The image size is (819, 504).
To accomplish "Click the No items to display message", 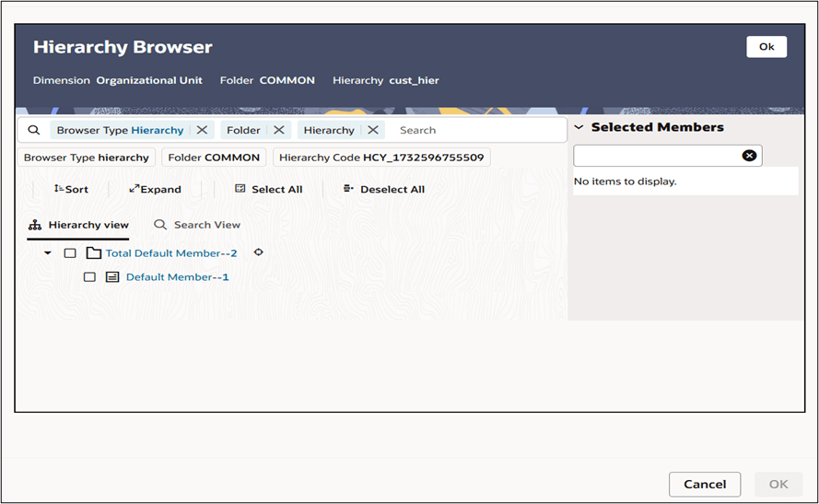I will tap(626, 182).
